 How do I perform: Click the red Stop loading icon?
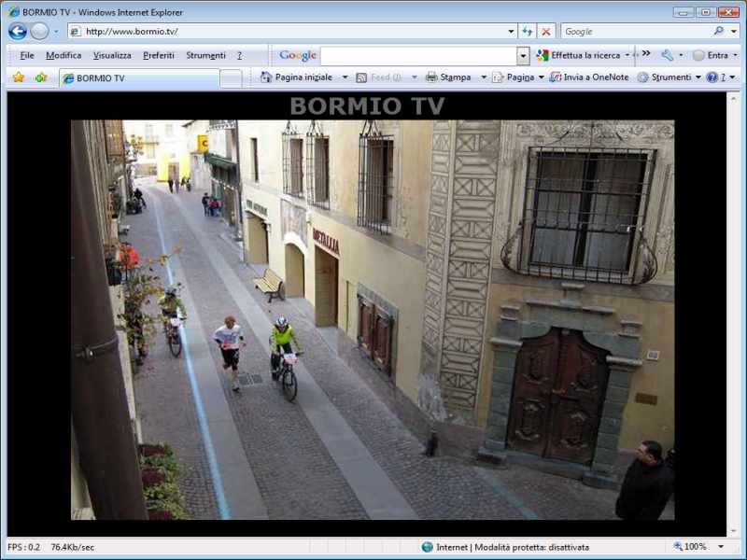point(546,32)
